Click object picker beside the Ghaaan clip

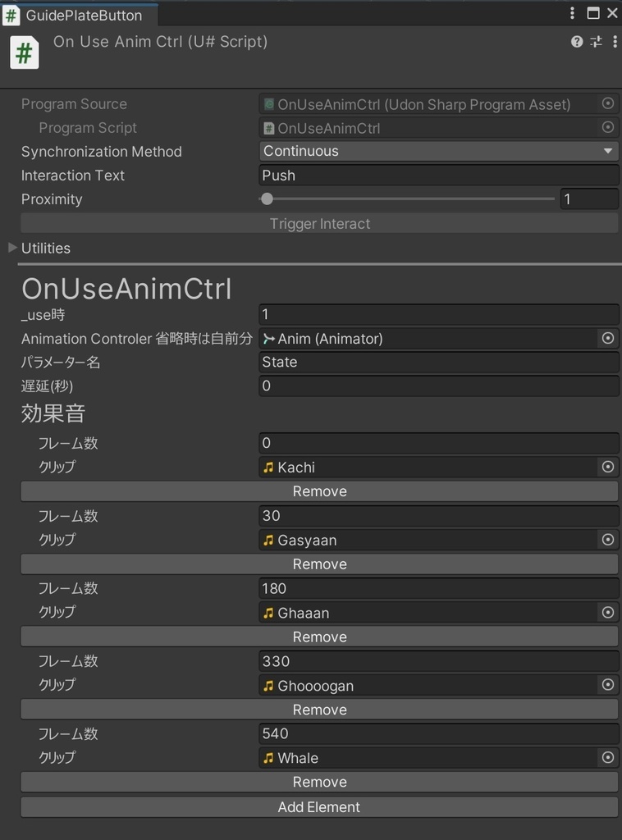[x=608, y=612]
